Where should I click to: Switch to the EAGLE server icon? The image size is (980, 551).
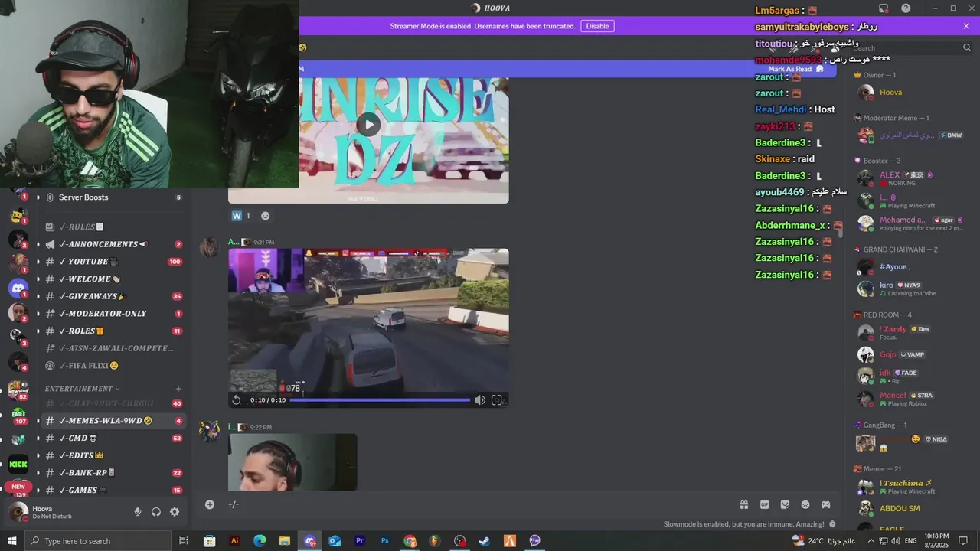(x=18, y=414)
